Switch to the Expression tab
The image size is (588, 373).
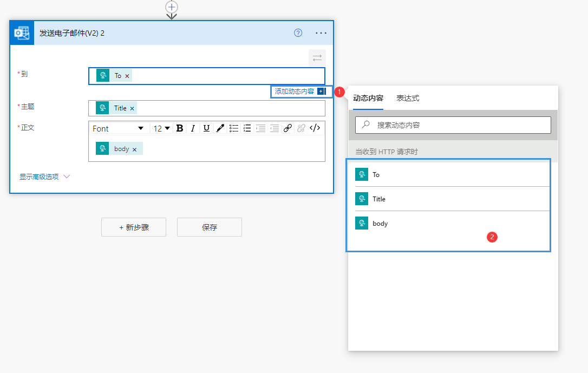[408, 98]
